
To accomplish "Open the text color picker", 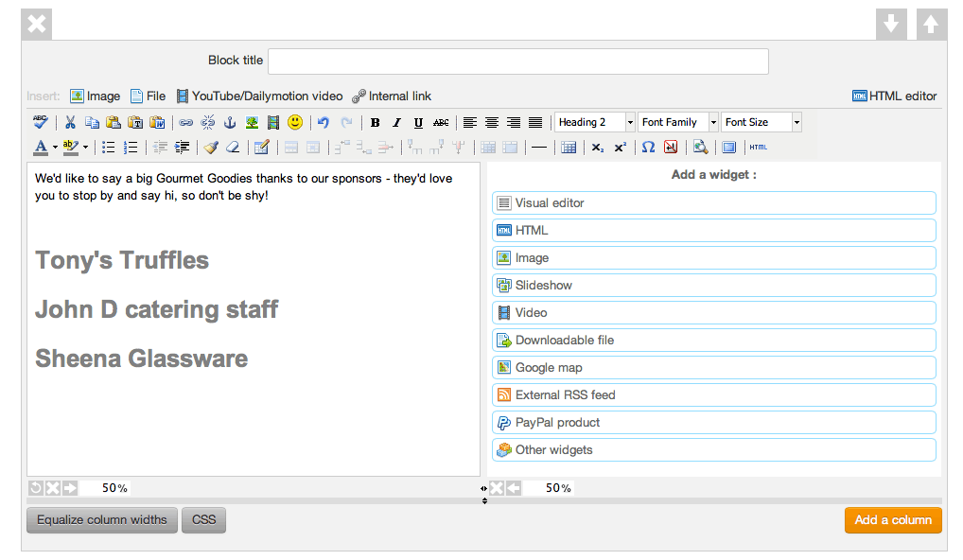I will point(41,147).
